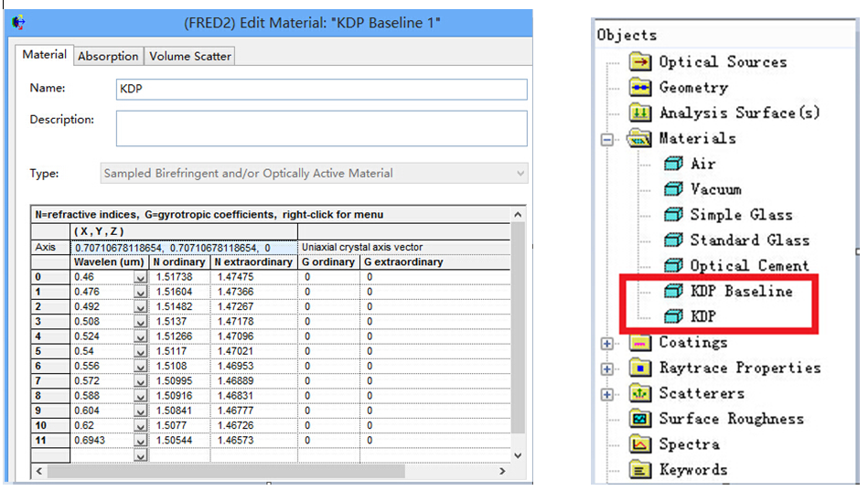Click the Scatterers icon in tree

coord(640,394)
